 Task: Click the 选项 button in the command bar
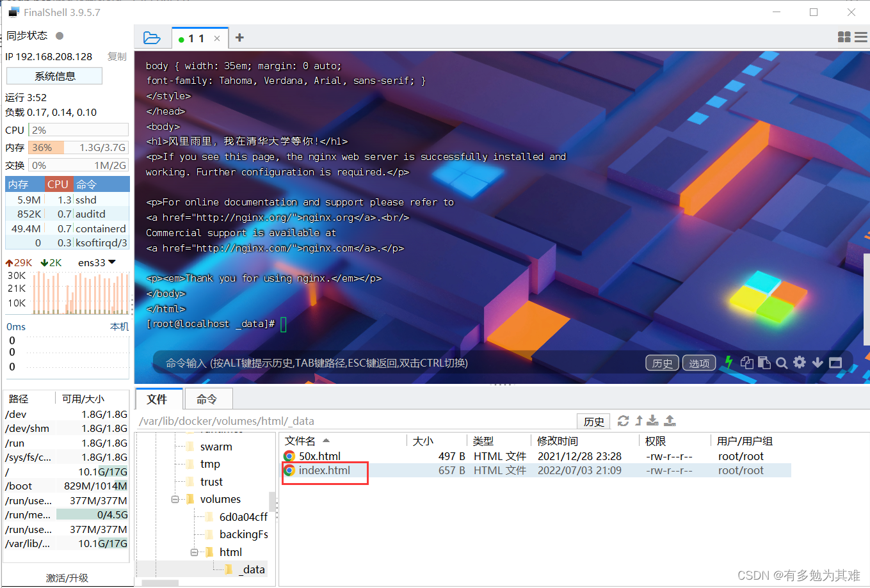[699, 363]
